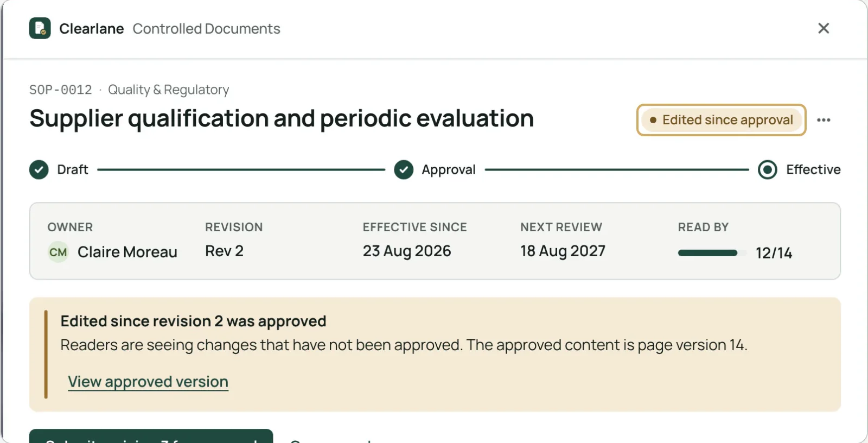Open the View approved version link
The width and height of the screenshot is (868, 443).
coord(148,382)
